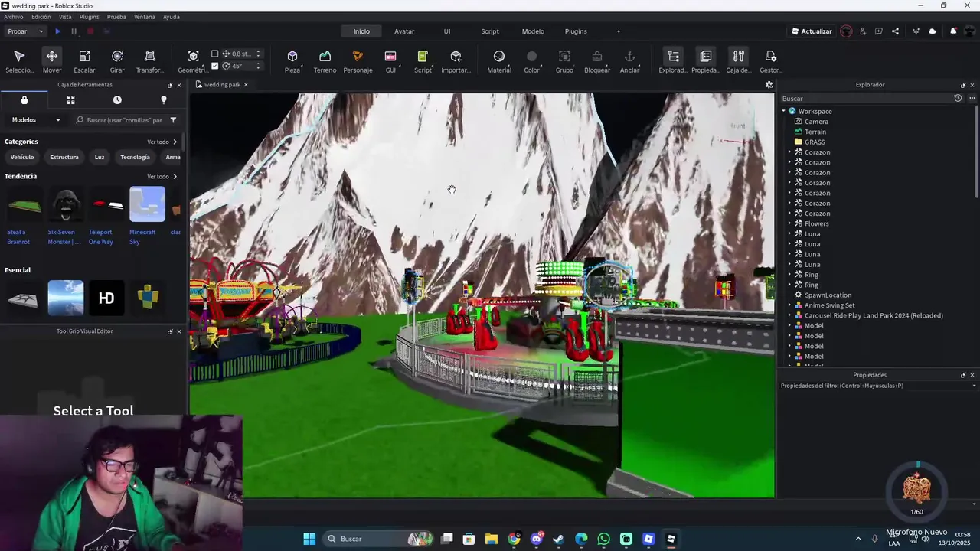This screenshot has width=980, height=551.
Task: Toggle the 45° rotation snap checkbox
Action: point(215,66)
